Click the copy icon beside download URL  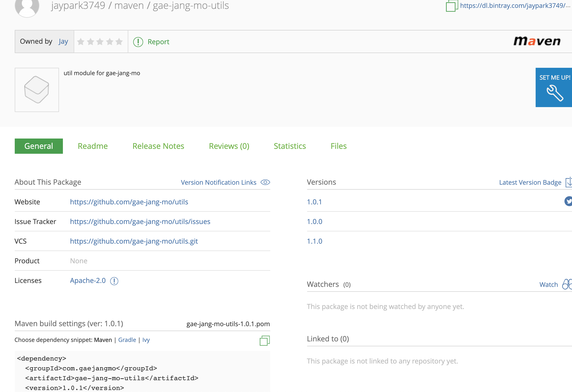[x=451, y=6]
